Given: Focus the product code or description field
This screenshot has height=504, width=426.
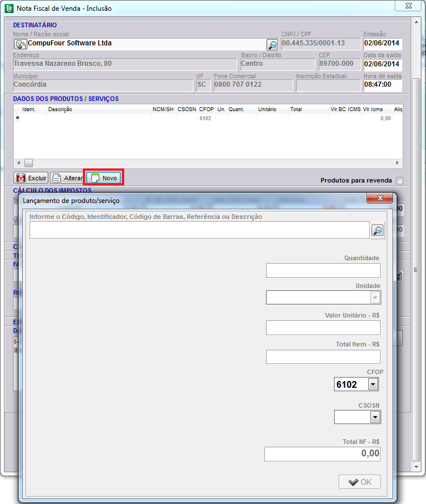Looking at the screenshot, I should pyautogui.click(x=199, y=230).
